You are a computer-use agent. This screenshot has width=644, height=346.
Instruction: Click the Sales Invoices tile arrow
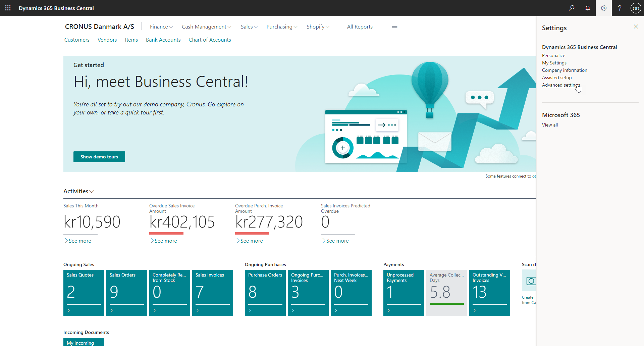[198, 310]
